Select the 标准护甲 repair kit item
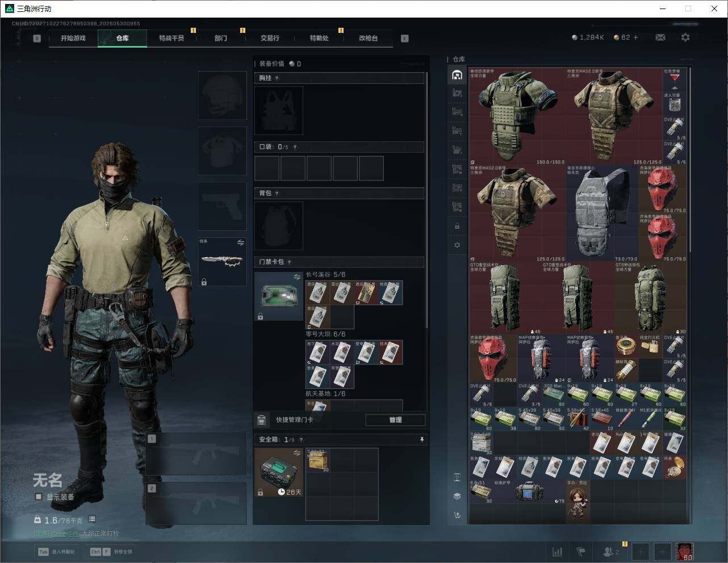This screenshot has height=563, width=728. pyautogui.click(x=529, y=491)
